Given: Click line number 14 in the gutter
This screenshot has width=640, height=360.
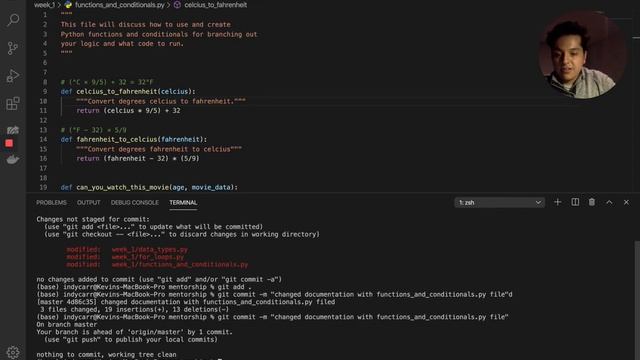Looking at the screenshot, I should pos(43,139).
